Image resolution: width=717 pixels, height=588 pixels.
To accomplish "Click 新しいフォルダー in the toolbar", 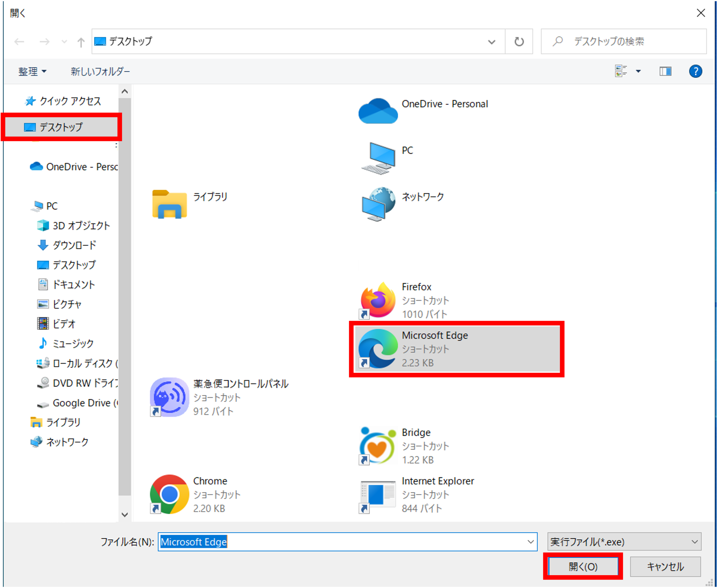I will (x=100, y=72).
